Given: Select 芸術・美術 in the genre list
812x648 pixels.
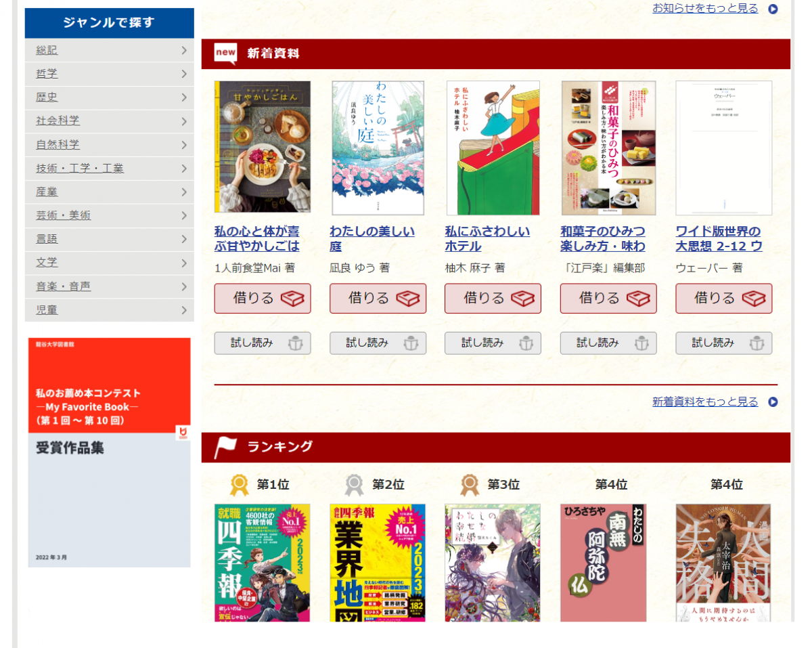Looking at the screenshot, I should tap(110, 215).
